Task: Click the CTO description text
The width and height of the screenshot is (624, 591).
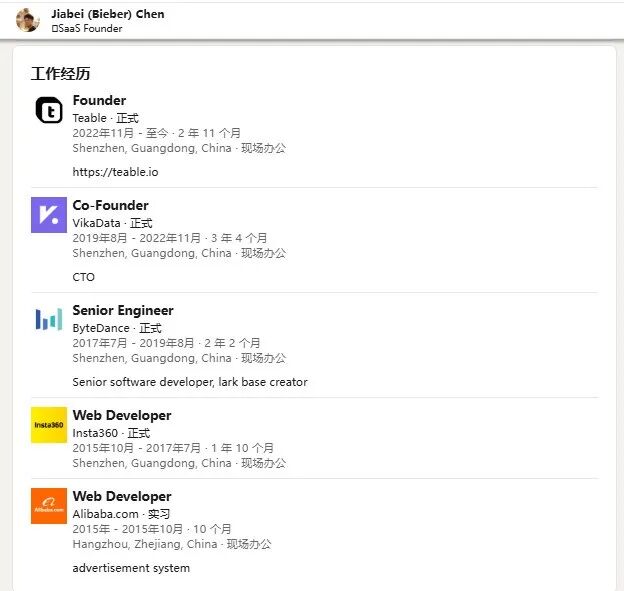Action: 84,277
